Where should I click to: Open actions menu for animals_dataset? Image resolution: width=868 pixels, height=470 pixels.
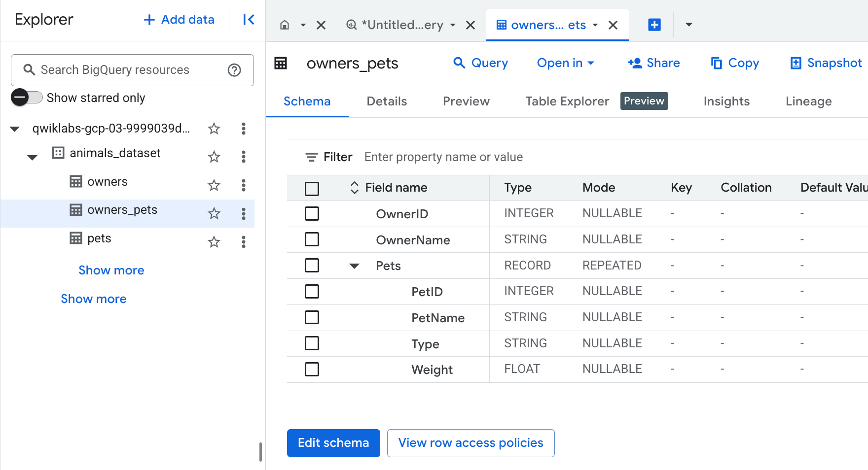pyautogui.click(x=243, y=157)
